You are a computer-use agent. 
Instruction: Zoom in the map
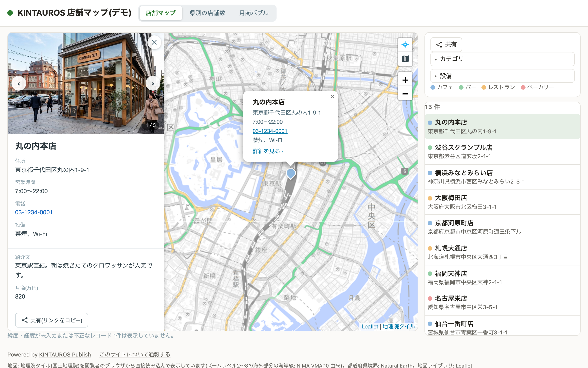(405, 80)
